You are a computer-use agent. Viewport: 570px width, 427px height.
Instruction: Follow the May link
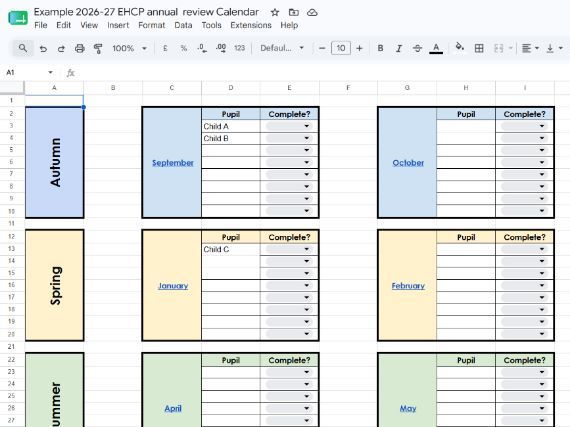408,408
